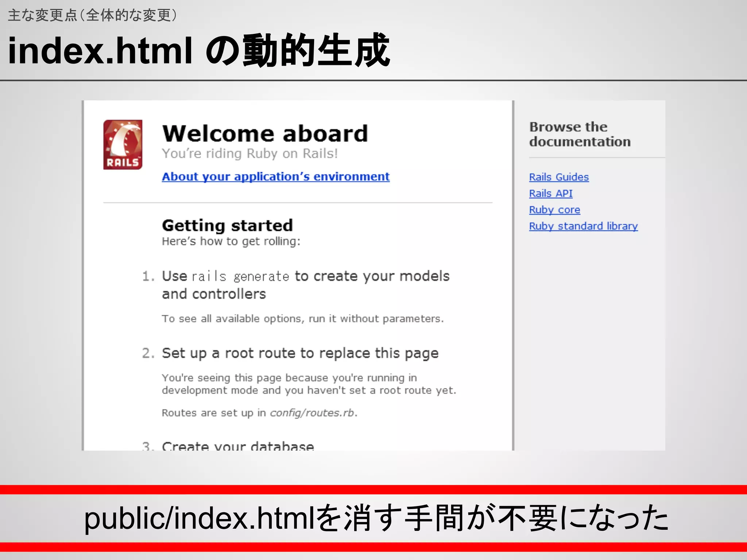Click 'You're seeing this page because' paragraph
The image size is (747, 560).
(309, 384)
